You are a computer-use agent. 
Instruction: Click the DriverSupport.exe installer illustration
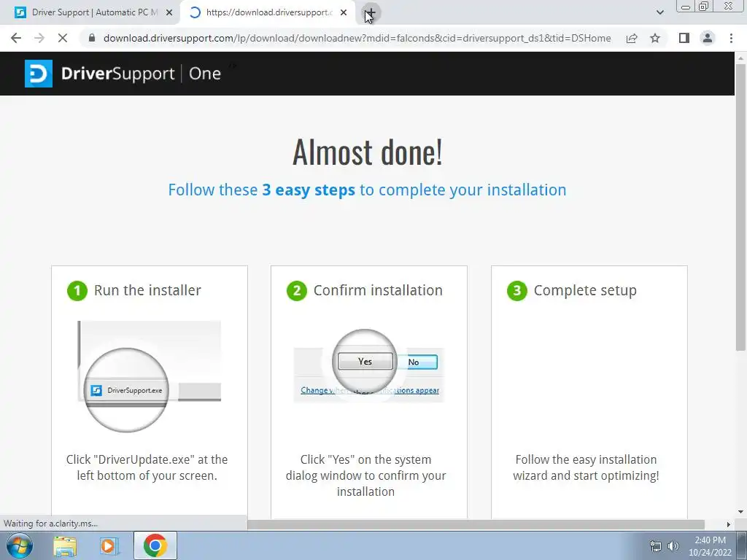pyautogui.click(x=149, y=376)
